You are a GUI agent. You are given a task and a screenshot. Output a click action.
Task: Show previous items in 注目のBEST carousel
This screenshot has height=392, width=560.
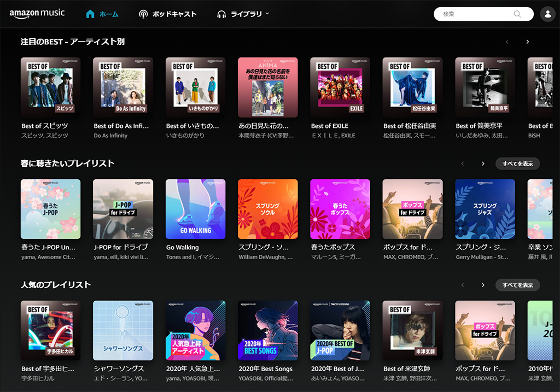click(x=507, y=42)
